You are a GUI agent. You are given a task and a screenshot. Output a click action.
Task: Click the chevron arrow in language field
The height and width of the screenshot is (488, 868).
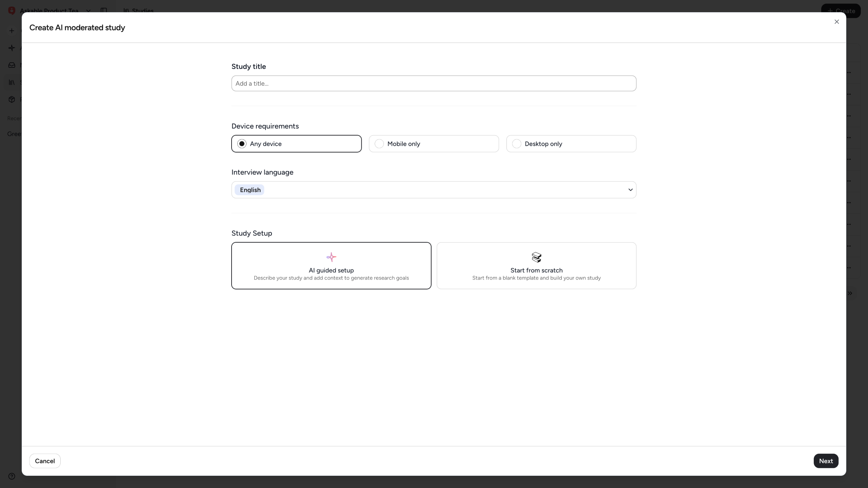click(x=630, y=190)
